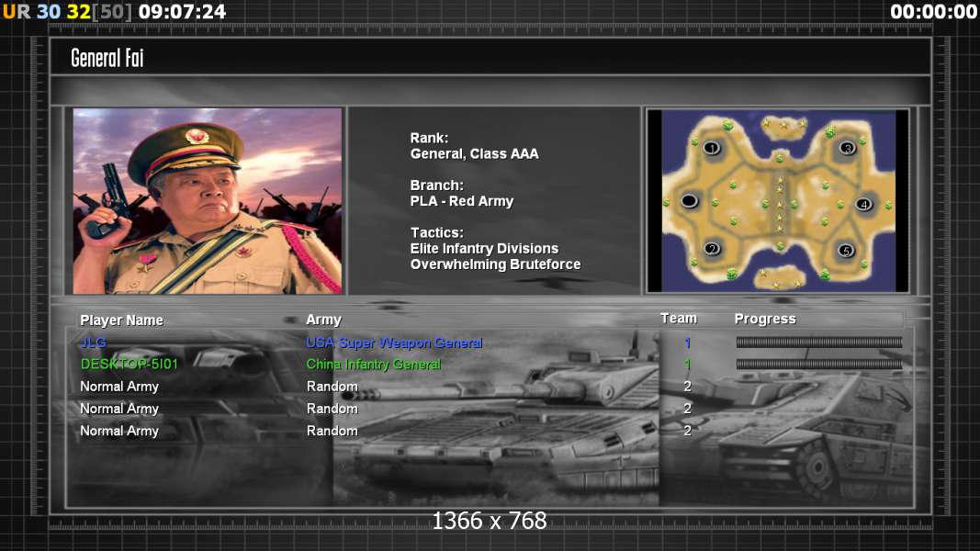Click the General Fai portrait image

[208, 200]
